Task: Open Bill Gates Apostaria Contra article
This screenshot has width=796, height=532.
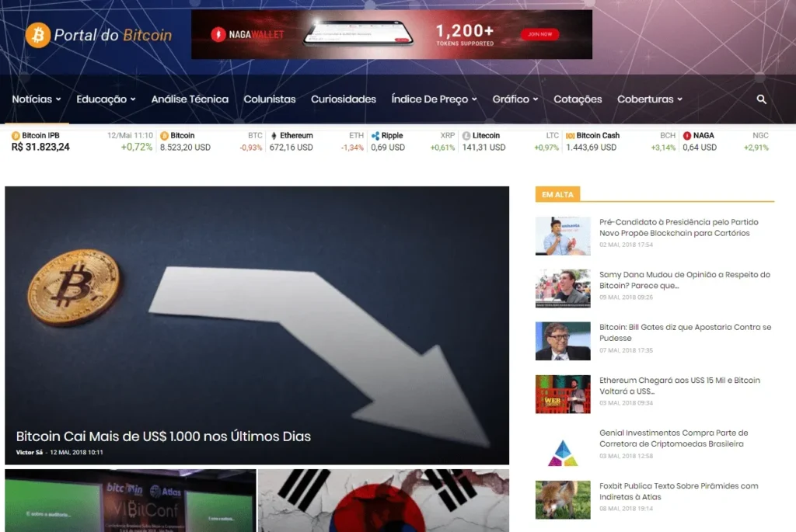Action: click(x=685, y=332)
